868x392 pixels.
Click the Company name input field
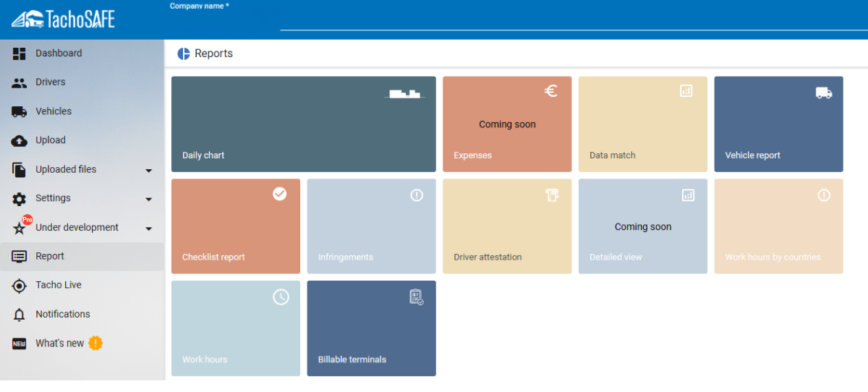click(571, 22)
